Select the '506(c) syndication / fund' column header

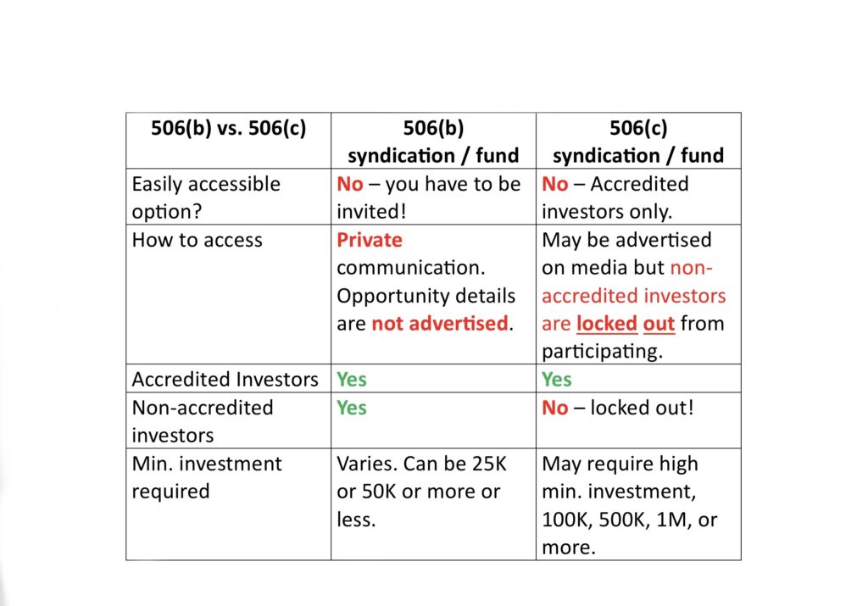pos(638,141)
